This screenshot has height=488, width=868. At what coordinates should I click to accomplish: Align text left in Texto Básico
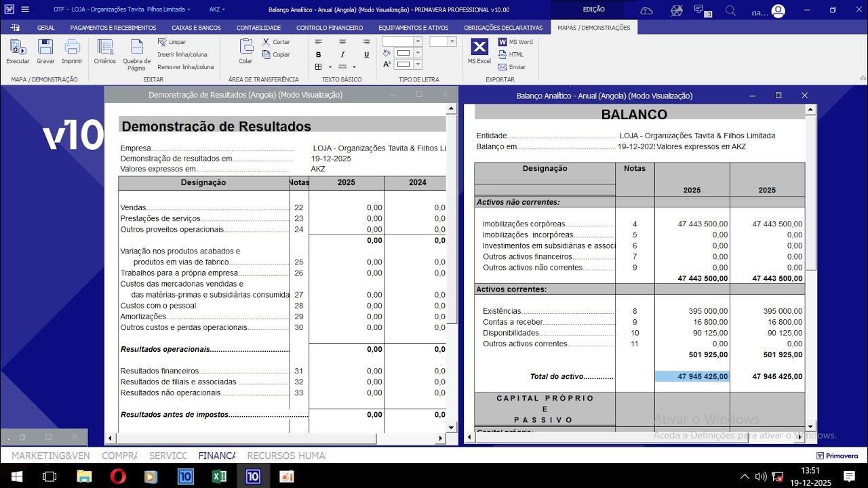pyautogui.click(x=319, y=42)
